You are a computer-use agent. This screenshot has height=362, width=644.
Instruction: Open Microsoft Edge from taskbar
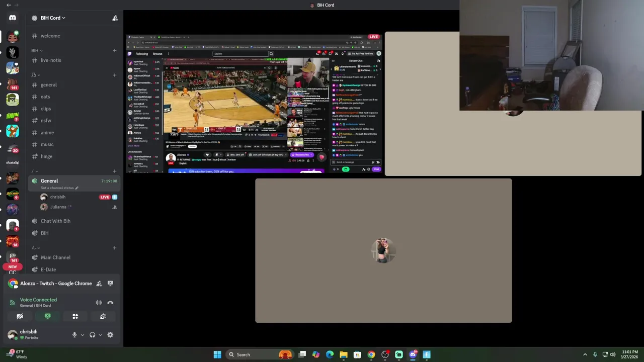click(330, 354)
